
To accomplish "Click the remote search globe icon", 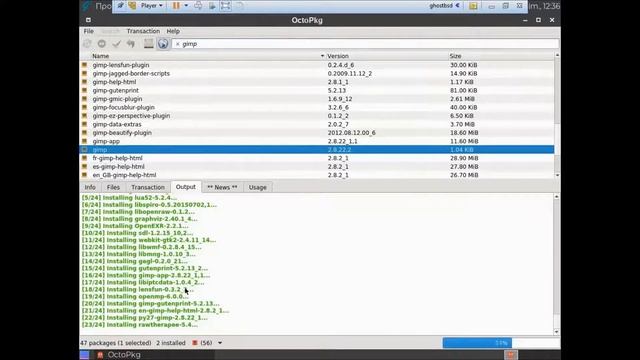I will (163, 44).
